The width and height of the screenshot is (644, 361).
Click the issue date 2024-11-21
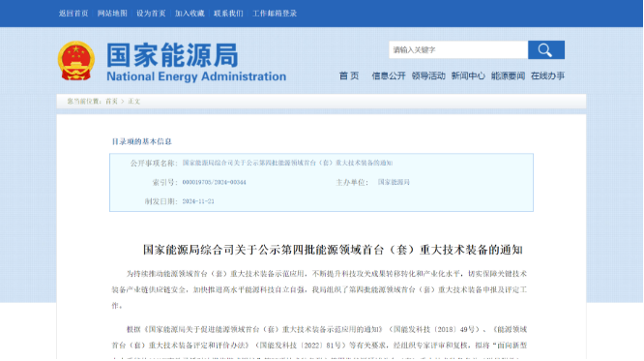click(x=198, y=201)
